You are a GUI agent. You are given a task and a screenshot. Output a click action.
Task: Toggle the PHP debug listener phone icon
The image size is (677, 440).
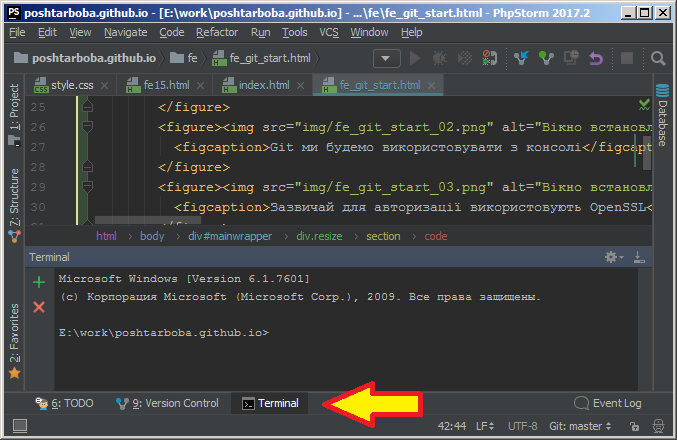coord(490,58)
